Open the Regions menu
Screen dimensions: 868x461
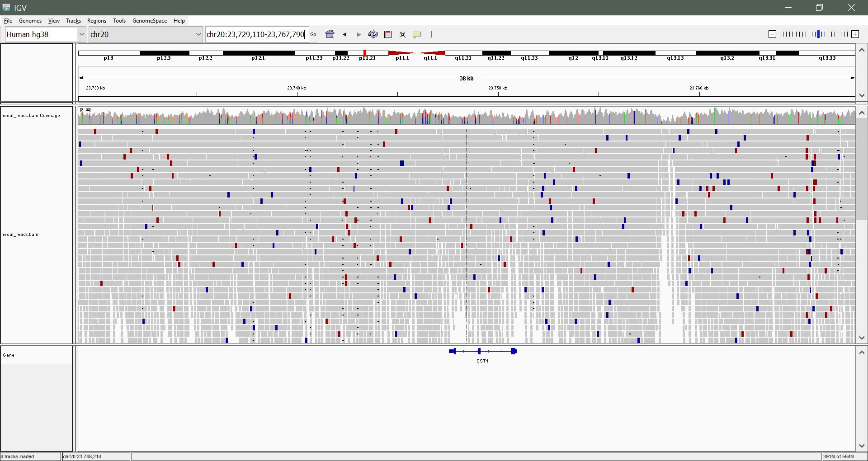96,21
